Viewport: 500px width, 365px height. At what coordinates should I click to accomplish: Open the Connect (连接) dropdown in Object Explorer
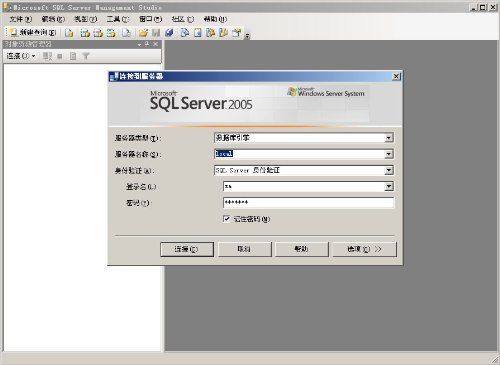(x=21, y=56)
